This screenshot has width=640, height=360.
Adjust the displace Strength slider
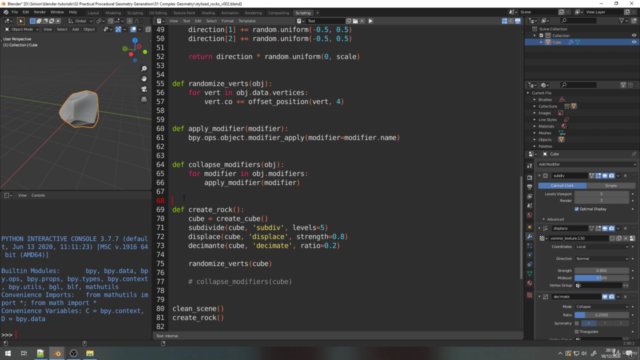pyautogui.click(x=602, y=271)
